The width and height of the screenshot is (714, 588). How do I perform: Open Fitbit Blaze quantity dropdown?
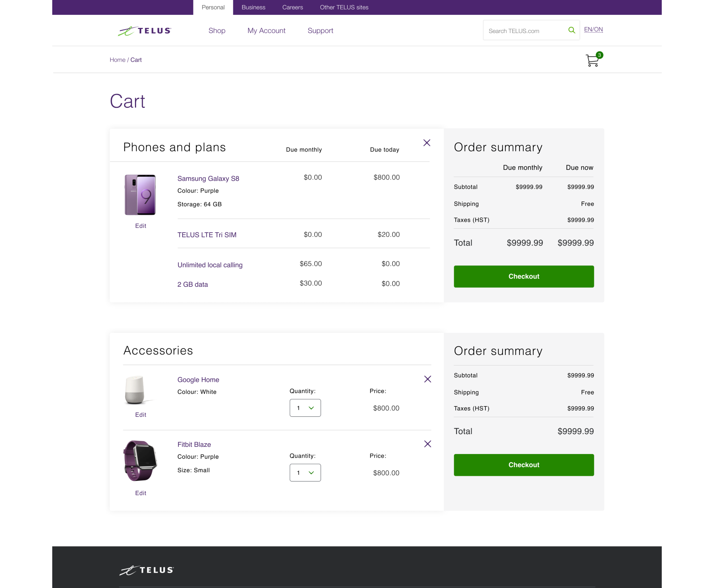point(305,473)
